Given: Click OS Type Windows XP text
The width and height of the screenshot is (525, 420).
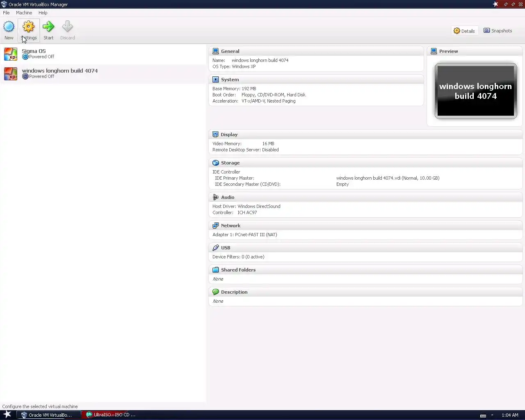Looking at the screenshot, I should [x=234, y=66].
